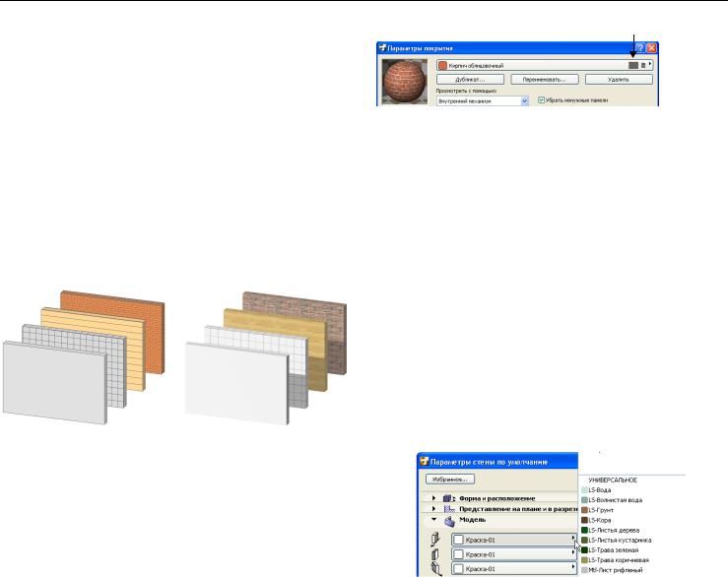728x577 pixels.
Task: Click the white swatch in second Краска-01
Action: [x=459, y=554]
